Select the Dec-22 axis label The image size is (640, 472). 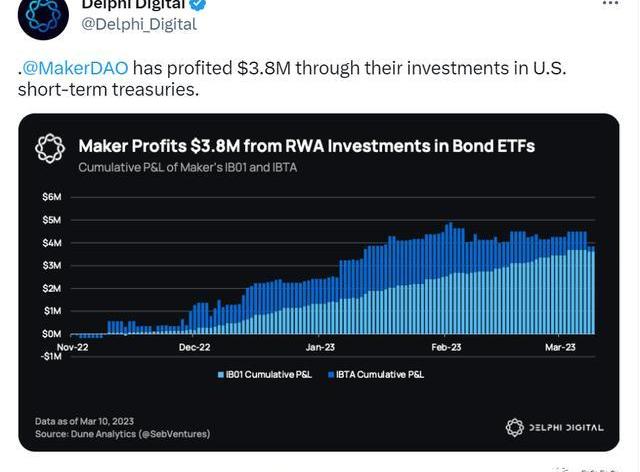[196, 348]
